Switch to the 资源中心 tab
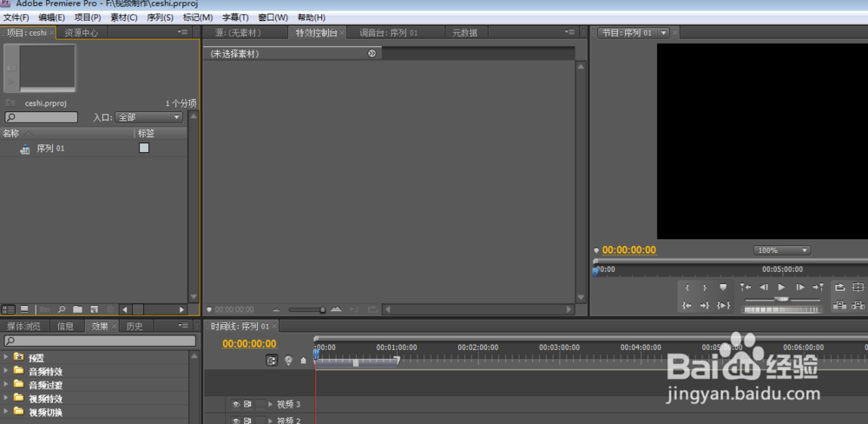 pos(82,33)
